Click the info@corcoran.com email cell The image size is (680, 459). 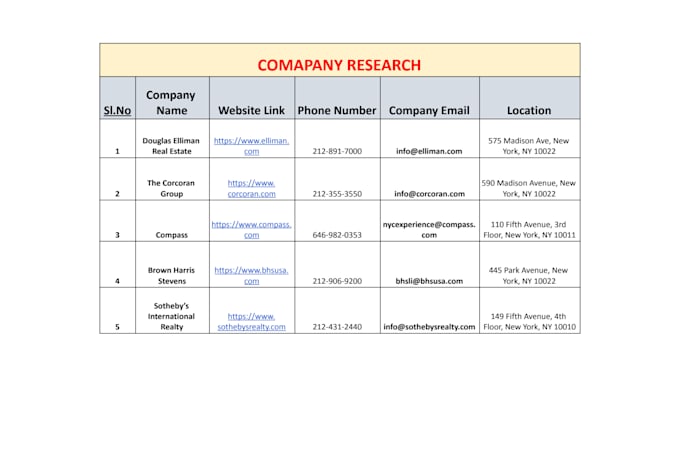pos(430,179)
